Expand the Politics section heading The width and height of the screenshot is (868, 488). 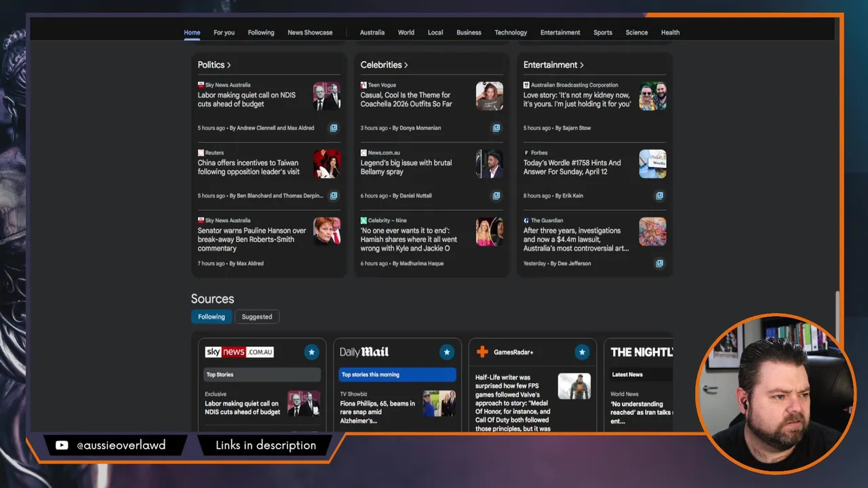coord(214,65)
